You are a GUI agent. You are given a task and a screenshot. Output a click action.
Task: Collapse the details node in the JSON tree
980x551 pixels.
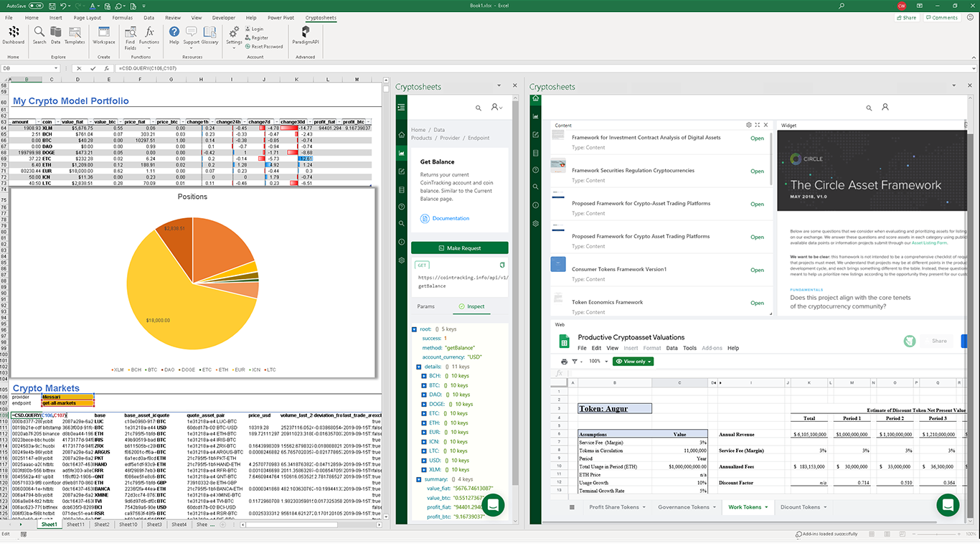tap(419, 367)
